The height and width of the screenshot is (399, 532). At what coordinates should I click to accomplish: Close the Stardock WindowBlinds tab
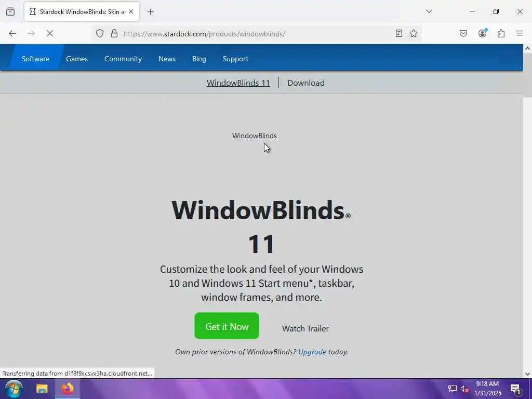pos(131,11)
